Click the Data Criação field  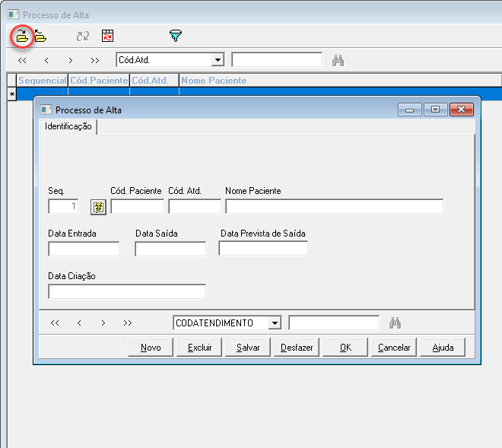(x=127, y=291)
